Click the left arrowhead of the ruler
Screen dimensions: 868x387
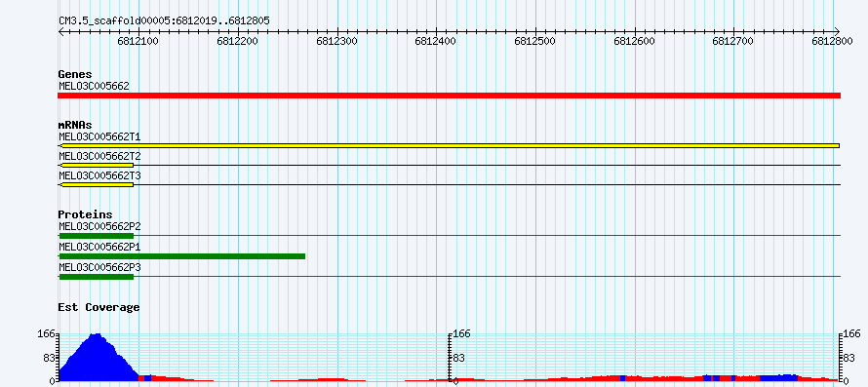coord(60,31)
